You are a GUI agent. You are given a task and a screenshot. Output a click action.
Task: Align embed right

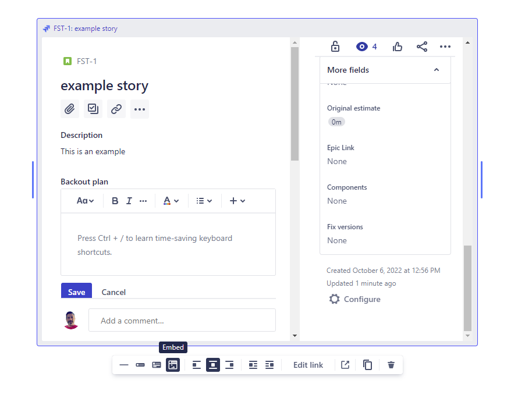(x=229, y=365)
